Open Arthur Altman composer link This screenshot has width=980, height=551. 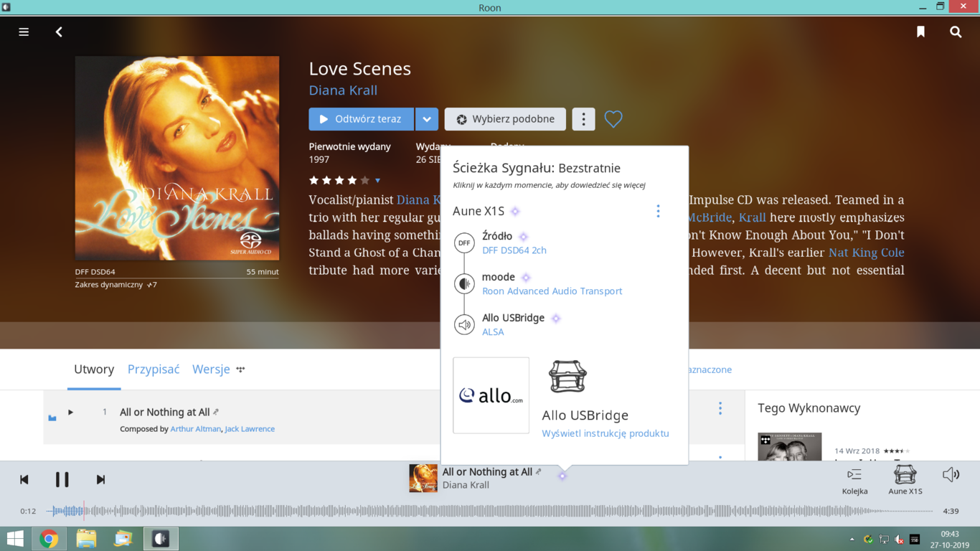(196, 429)
